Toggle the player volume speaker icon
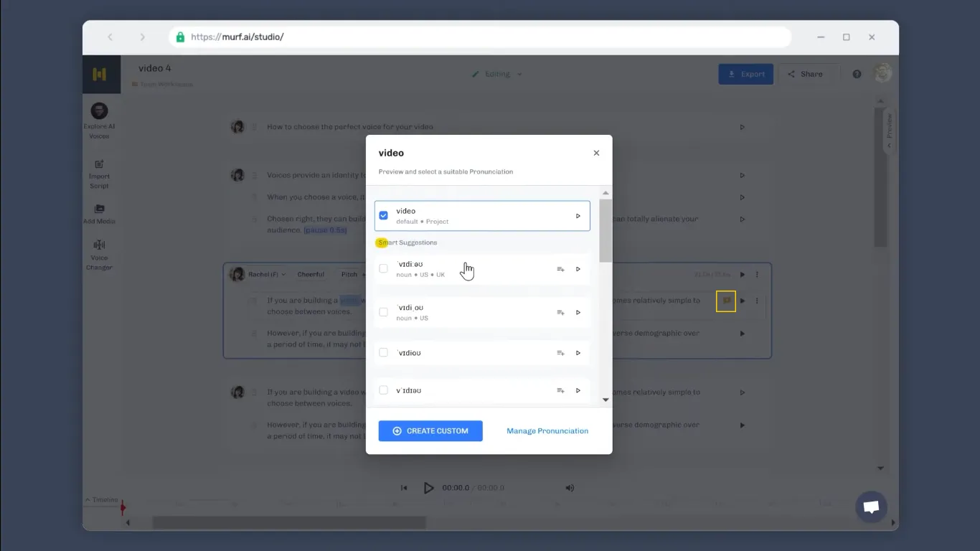980x551 pixels. (x=570, y=488)
